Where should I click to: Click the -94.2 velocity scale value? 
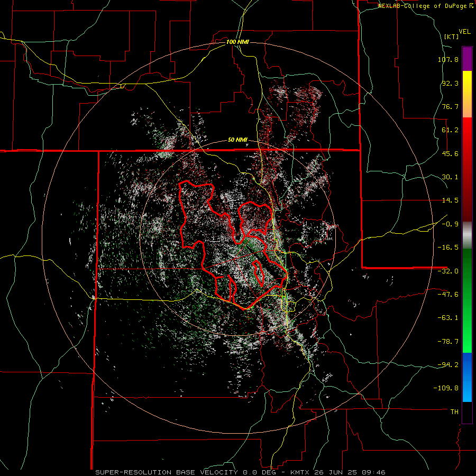point(448,364)
